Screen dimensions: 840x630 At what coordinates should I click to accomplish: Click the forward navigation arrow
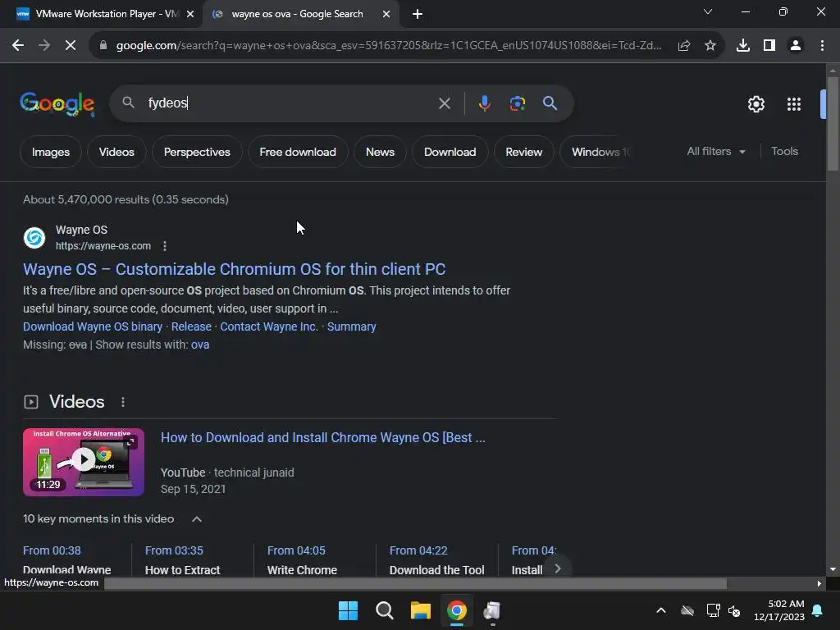click(44, 46)
